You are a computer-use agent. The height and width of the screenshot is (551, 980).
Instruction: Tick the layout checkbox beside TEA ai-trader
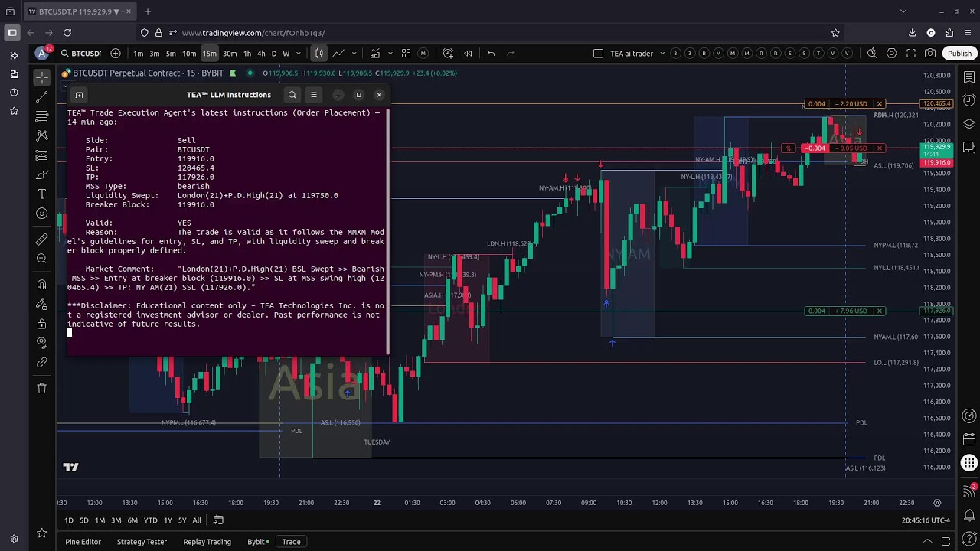(599, 54)
